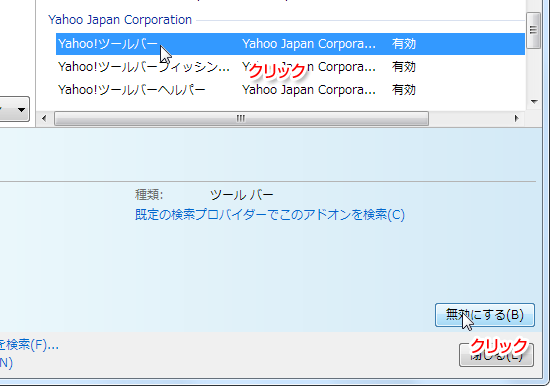Click the 有効 status of Yahoo!ツールバーヘルパー
This screenshot has width=550, height=386.
[404, 90]
